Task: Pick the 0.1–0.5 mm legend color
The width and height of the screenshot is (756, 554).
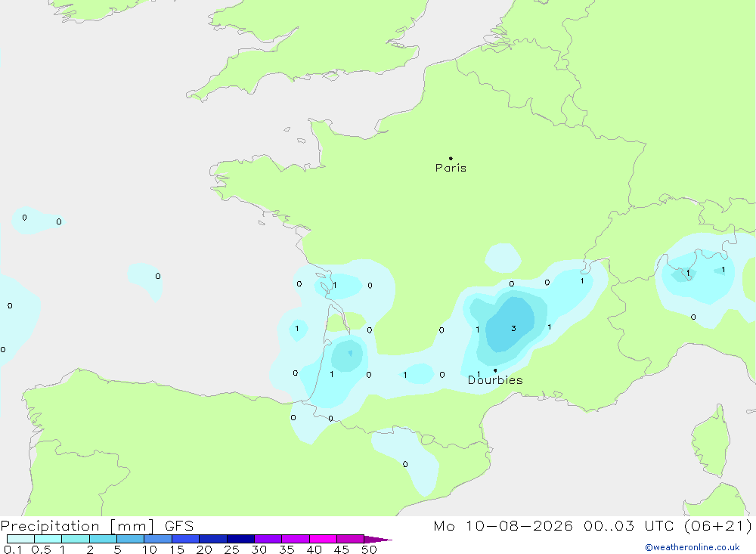Action: point(20,539)
